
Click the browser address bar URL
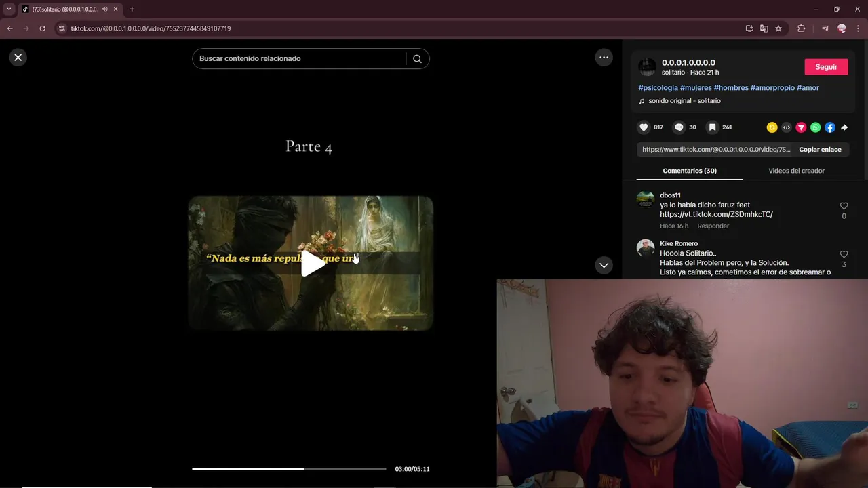pos(151,28)
